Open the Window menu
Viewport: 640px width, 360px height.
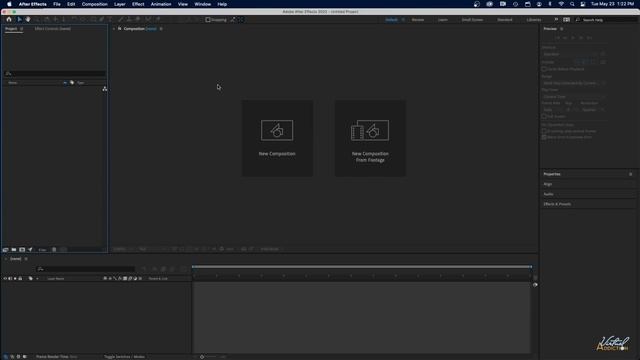tap(202, 4)
